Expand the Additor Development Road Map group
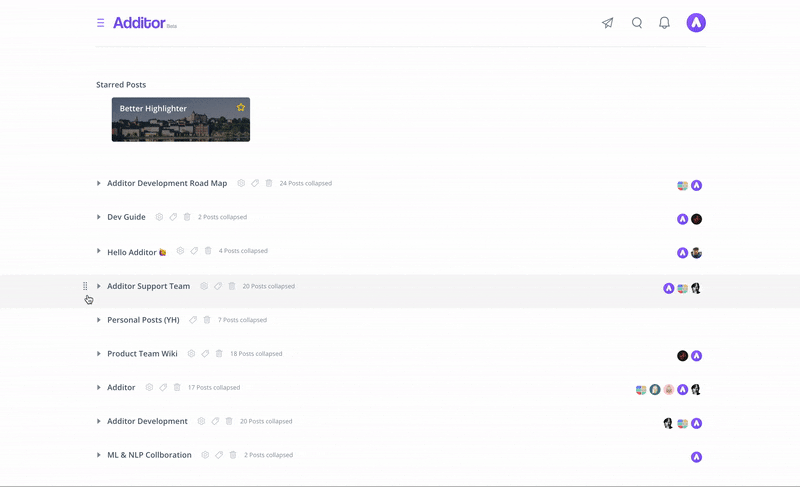The height and width of the screenshot is (487, 800). tap(98, 183)
